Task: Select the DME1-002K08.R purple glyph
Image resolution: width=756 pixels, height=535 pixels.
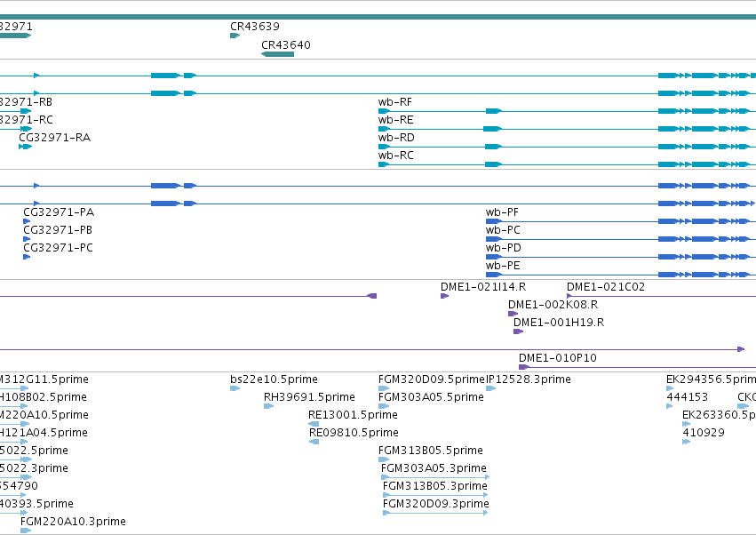Action: click(x=513, y=314)
